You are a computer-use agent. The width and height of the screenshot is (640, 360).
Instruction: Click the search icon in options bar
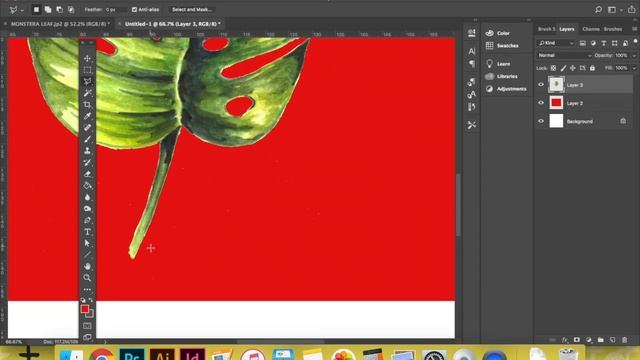[598, 9]
